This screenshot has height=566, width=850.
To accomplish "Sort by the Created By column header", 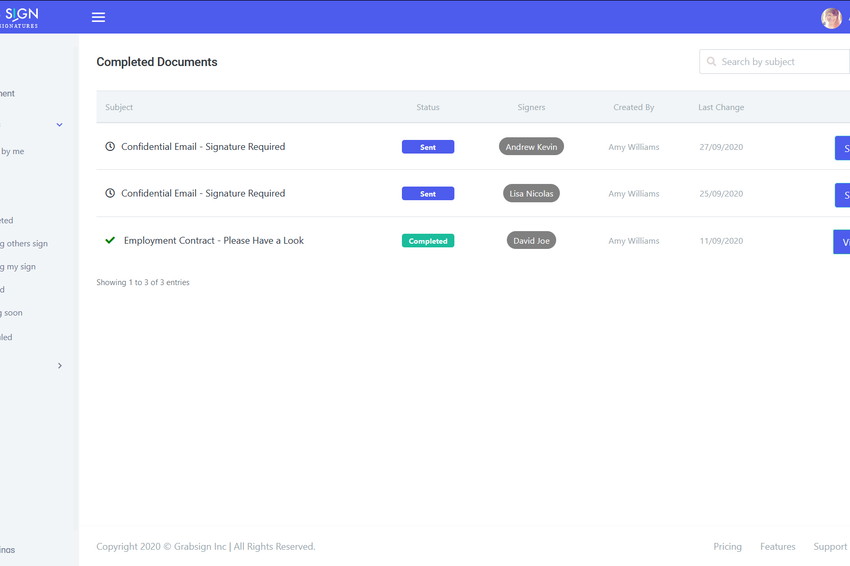I will [634, 107].
